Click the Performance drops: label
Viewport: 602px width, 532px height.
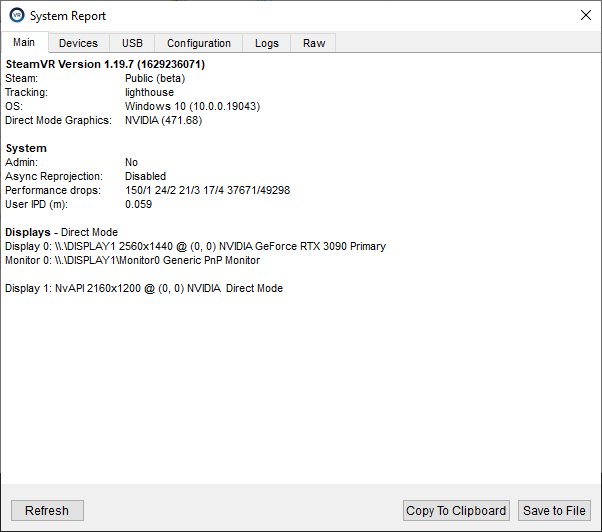pyautogui.click(x=53, y=190)
